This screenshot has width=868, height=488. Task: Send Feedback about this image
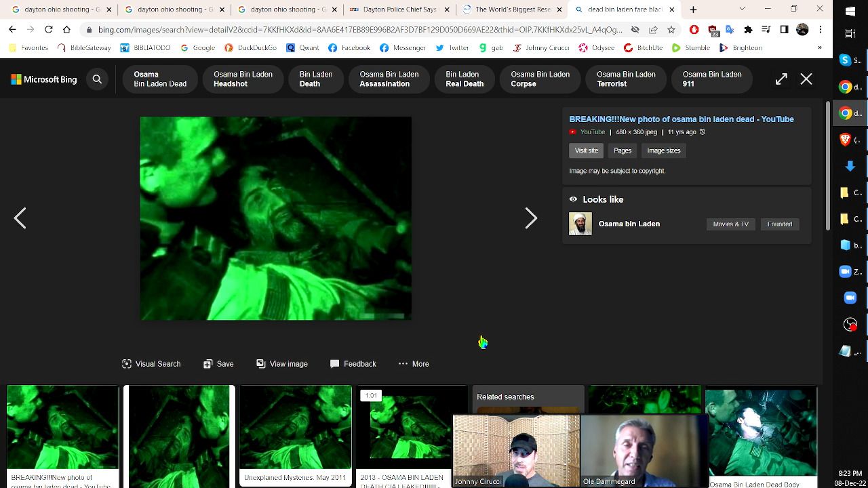353,364
